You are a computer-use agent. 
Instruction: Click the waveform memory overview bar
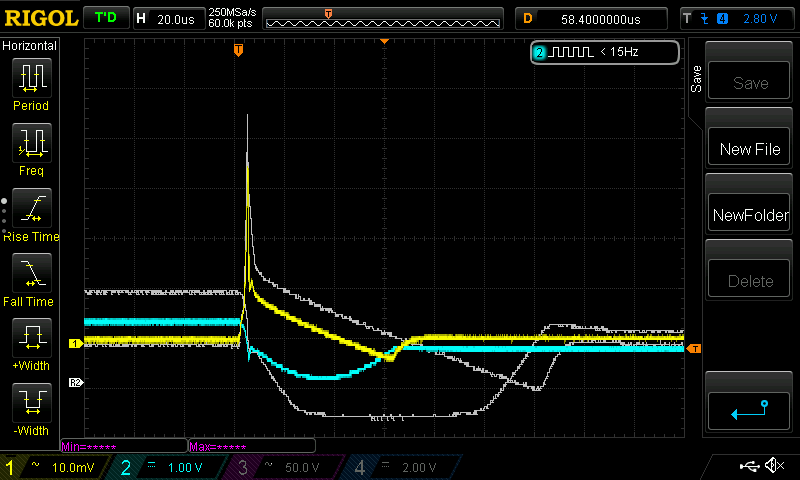click(x=383, y=19)
